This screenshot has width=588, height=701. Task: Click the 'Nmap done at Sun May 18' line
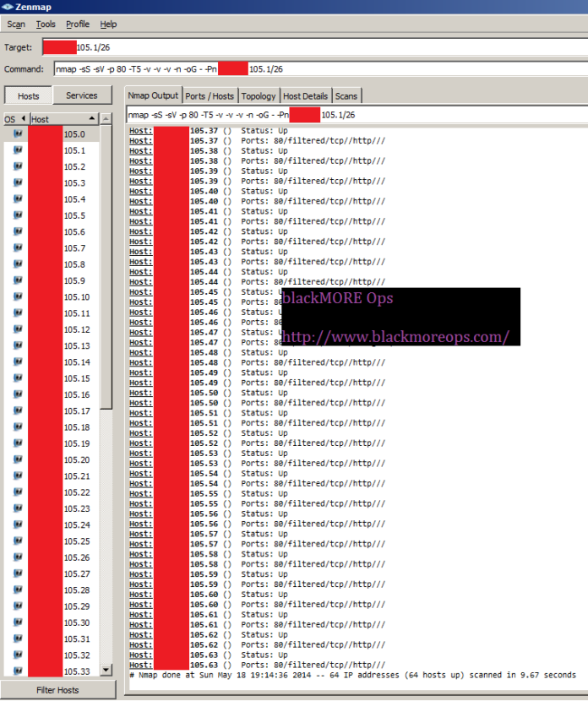353,675
